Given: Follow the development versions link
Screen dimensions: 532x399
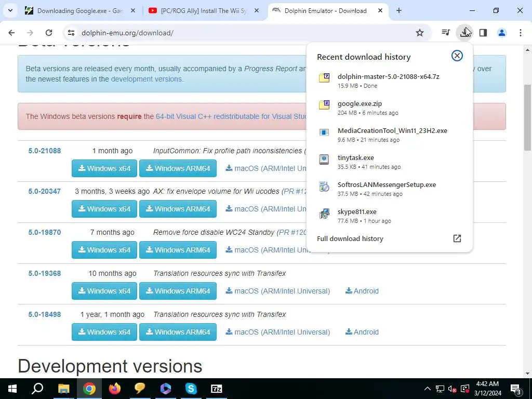Looking at the screenshot, I should 146,79.
